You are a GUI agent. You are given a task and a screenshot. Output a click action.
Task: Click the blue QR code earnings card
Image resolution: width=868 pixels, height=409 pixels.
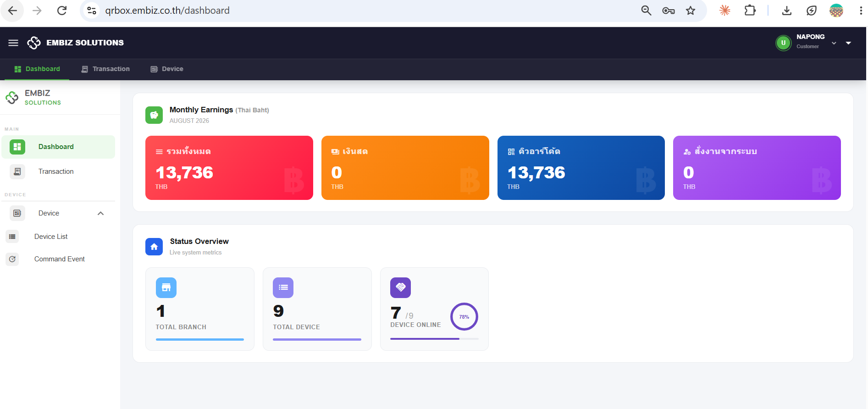(581, 168)
